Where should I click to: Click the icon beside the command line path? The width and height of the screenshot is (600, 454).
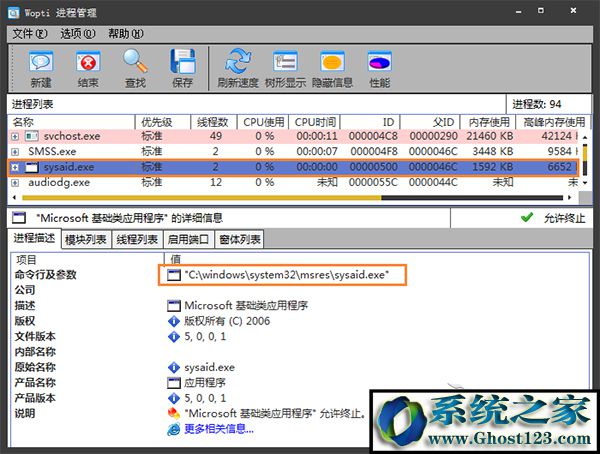point(174,275)
